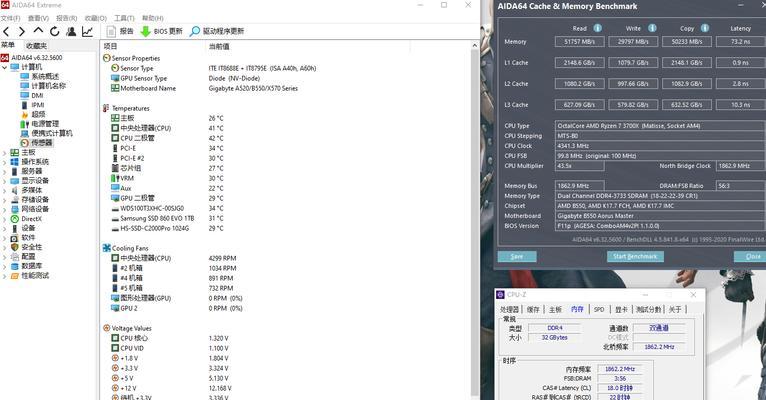Expand the 操作系统 tree node
This screenshot has height=400, width=766.
tap(5, 162)
